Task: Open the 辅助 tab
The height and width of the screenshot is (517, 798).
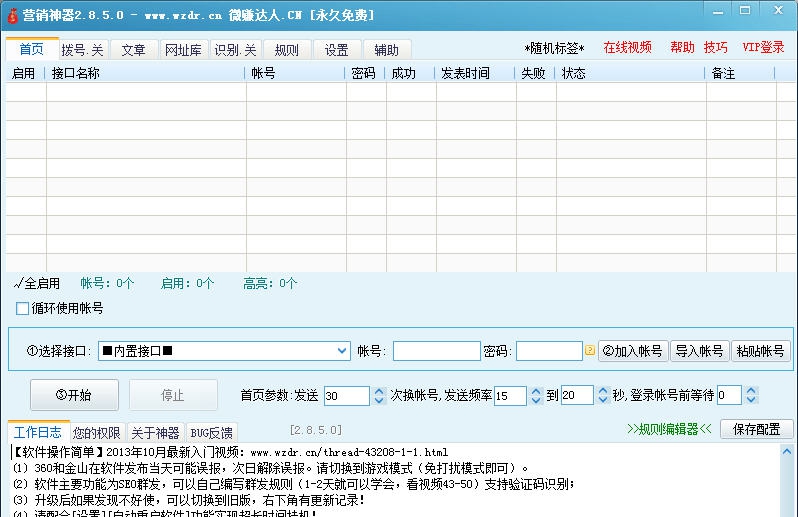Action: coord(386,50)
